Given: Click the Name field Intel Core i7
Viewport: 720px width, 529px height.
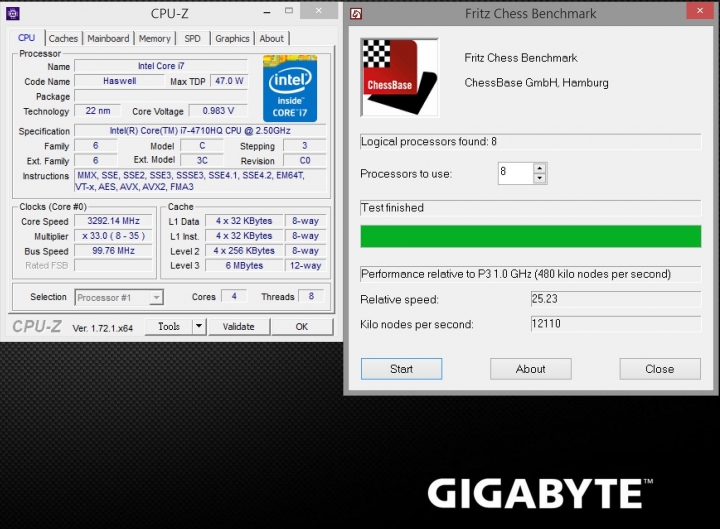Looking at the screenshot, I should 161,66.
